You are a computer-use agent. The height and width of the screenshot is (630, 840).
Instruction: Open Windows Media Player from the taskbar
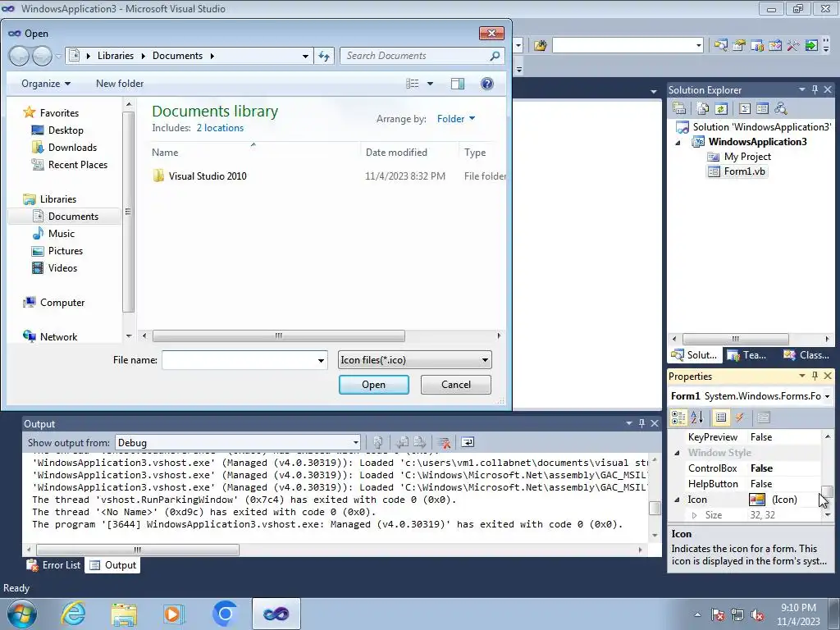[x=174, y=614]
